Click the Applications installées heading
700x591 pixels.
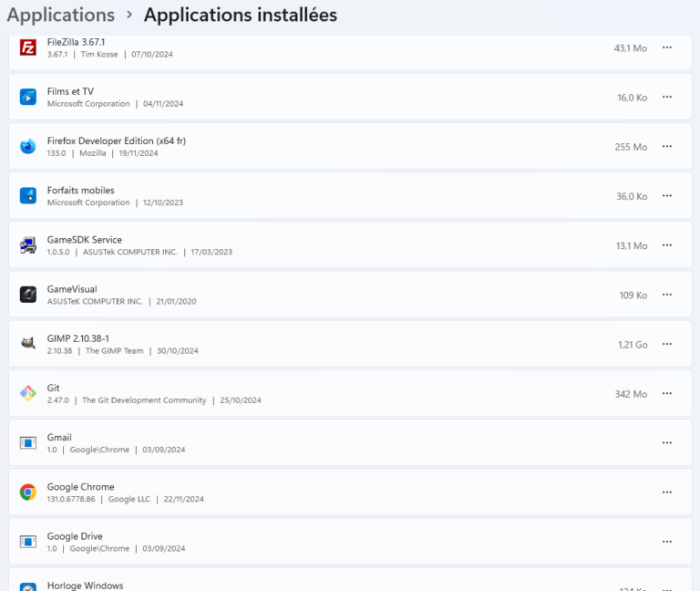[240, 16]
